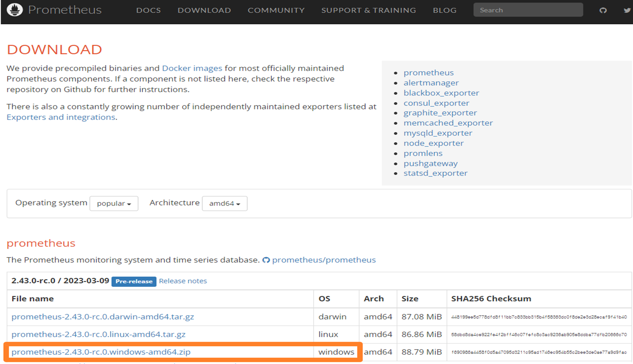Image resolution: width=633 pixels, height=364 pixels.
Task: Click GitHub icon beside prometheus/prometheus
Action: point(266,260)
